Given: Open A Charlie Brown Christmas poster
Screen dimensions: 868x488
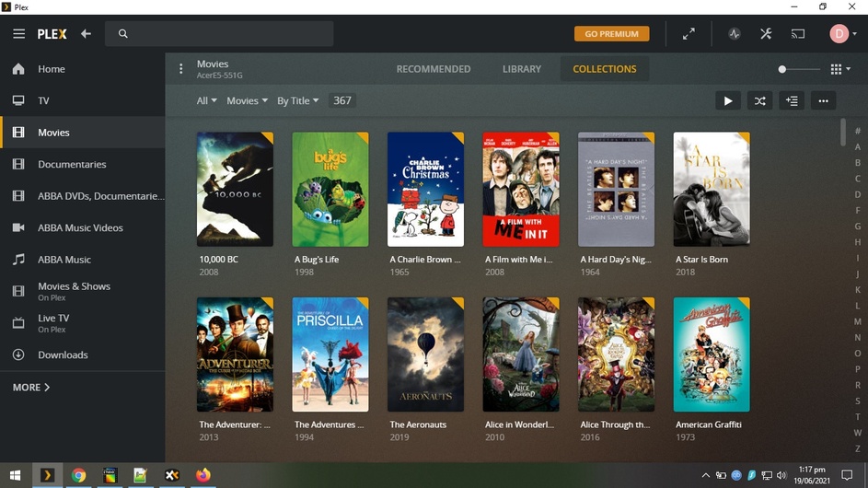Looking at the screenshot, I should click(425, 189).
